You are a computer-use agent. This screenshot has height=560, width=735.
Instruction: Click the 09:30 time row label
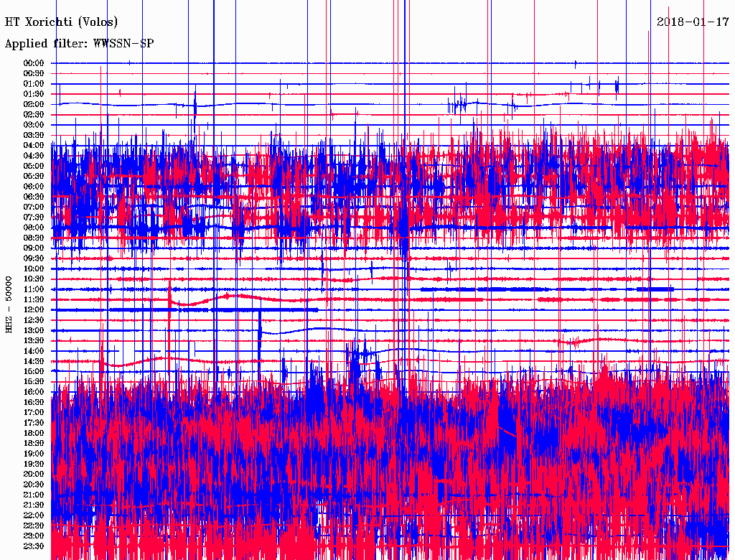(34, 258)
